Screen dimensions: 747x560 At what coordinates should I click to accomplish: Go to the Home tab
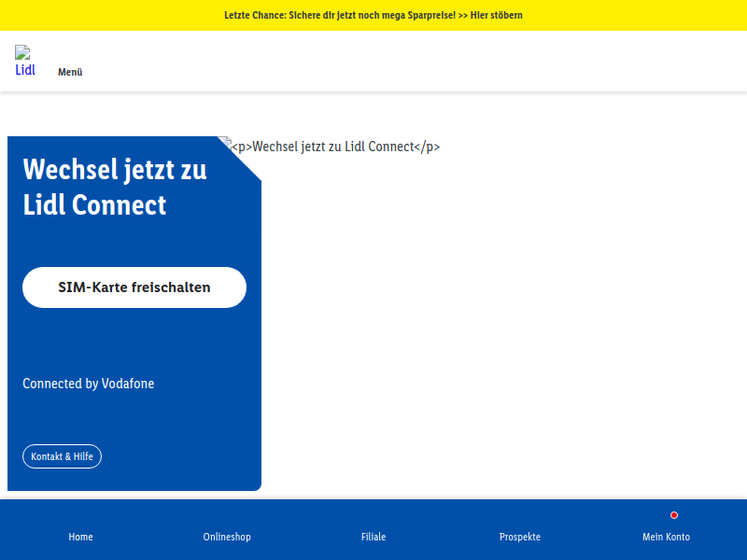coord(80,537)
